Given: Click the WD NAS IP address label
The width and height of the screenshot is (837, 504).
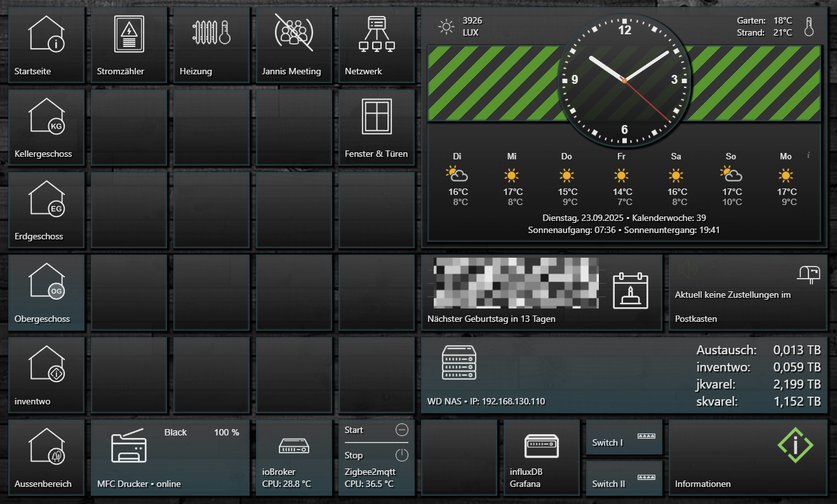Looking at the screenshot, I should point(486,401).
